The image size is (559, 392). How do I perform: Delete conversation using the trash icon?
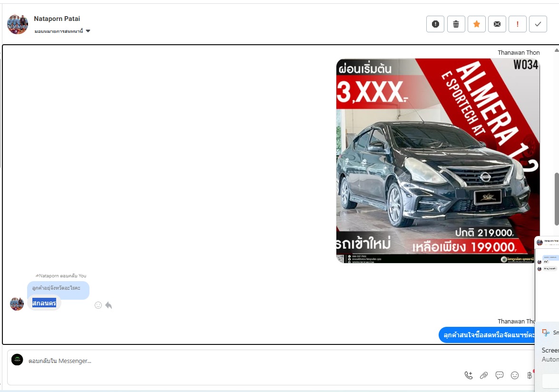[x=456, y=24]
